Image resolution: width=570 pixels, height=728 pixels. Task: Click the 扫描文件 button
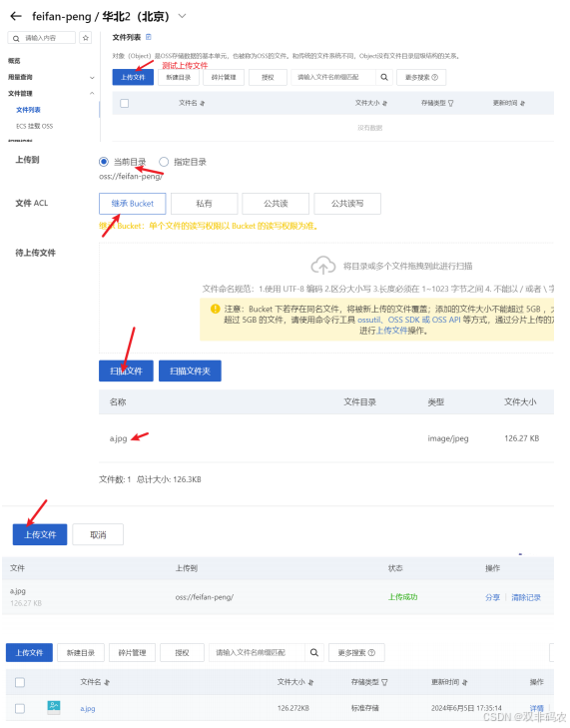126,370
